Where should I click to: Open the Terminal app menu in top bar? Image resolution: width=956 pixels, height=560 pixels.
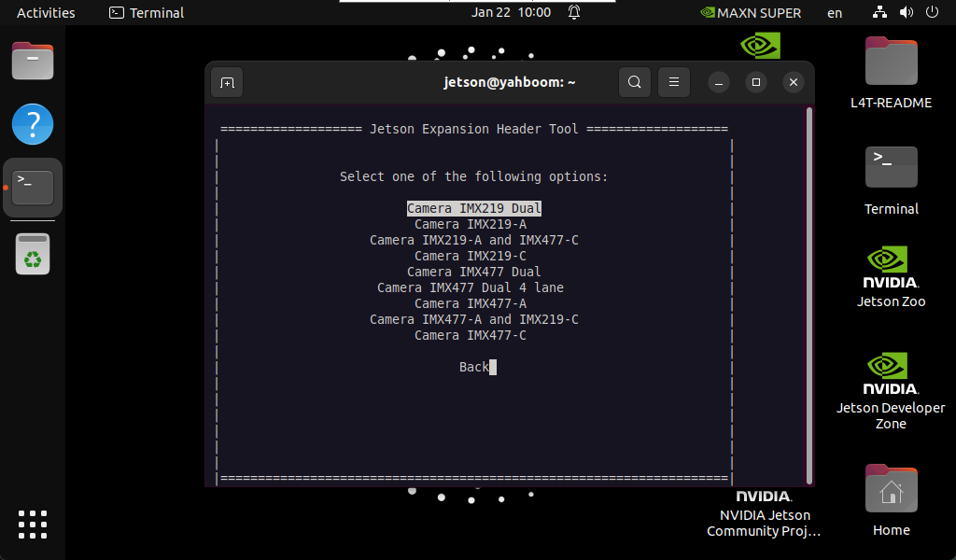coord(147,13)
